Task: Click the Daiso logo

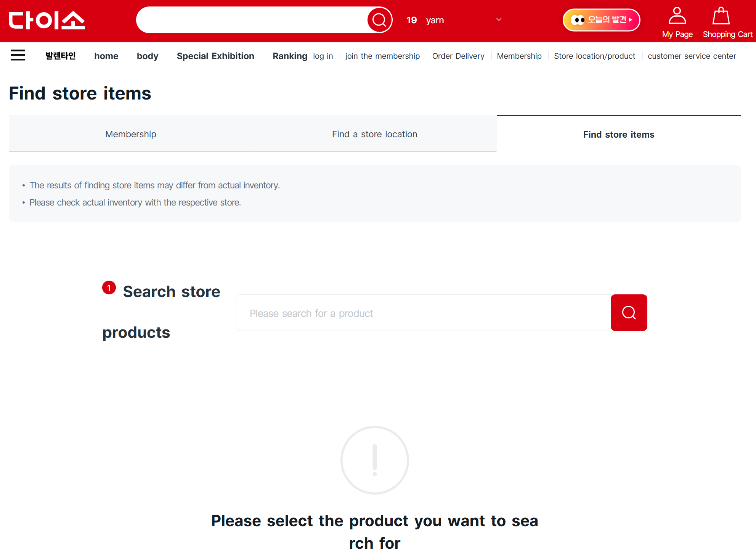Action: (x=47, y=20)
